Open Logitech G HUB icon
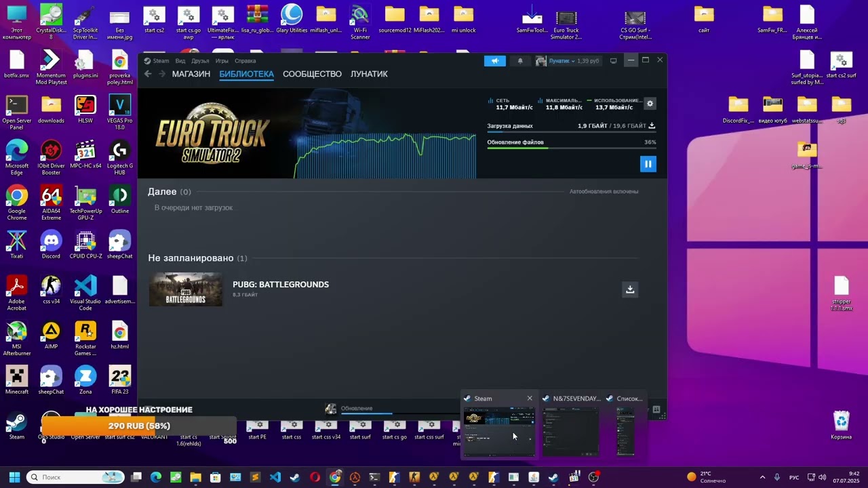This screenshot has width=868, height=488. coord(119,157)
